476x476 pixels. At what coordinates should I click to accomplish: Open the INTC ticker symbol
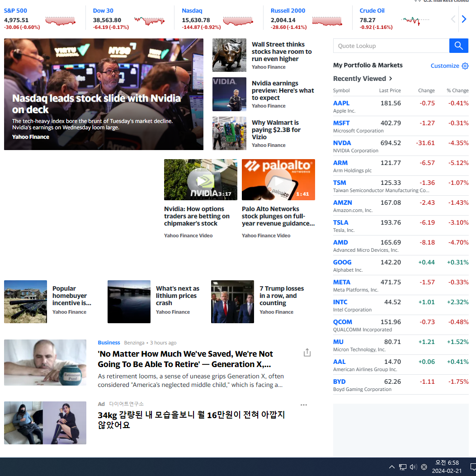tap(340, 302)
